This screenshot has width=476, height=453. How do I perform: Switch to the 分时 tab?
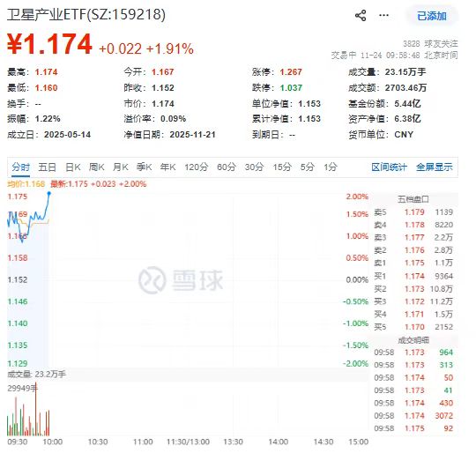tap(20, 167)
